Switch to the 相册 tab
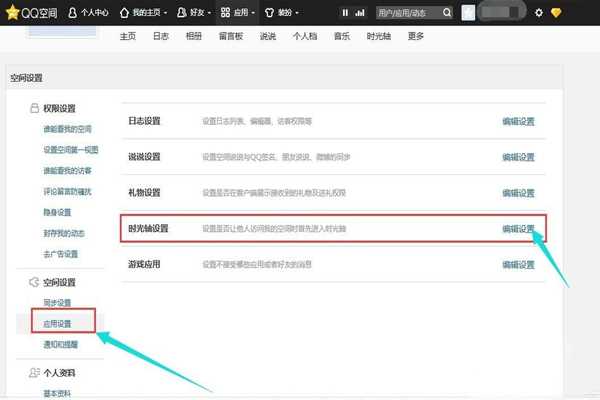The height and width of the screenshot is (400, 600). tap(193, 36)
